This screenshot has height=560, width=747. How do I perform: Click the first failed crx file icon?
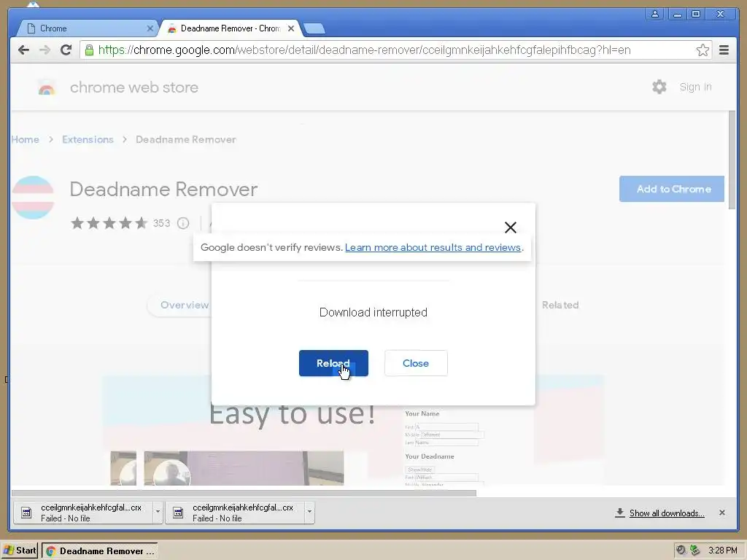[x=27, y=513]
